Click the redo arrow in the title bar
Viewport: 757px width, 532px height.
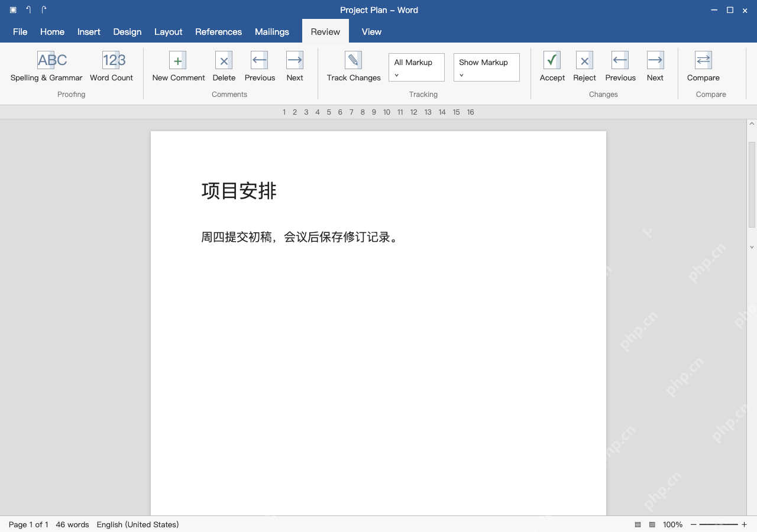[x=44, y=10]
